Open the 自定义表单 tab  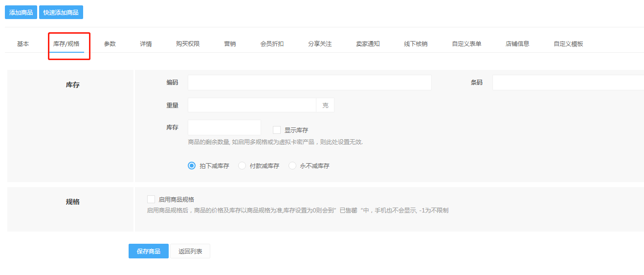pyautogui.click(x=466, y=44)
